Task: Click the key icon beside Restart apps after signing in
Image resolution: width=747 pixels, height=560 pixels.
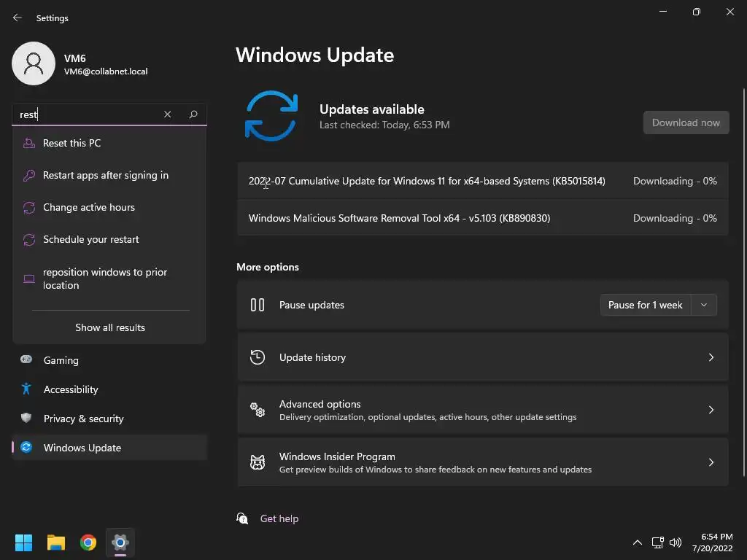Action: pos(29,175)
